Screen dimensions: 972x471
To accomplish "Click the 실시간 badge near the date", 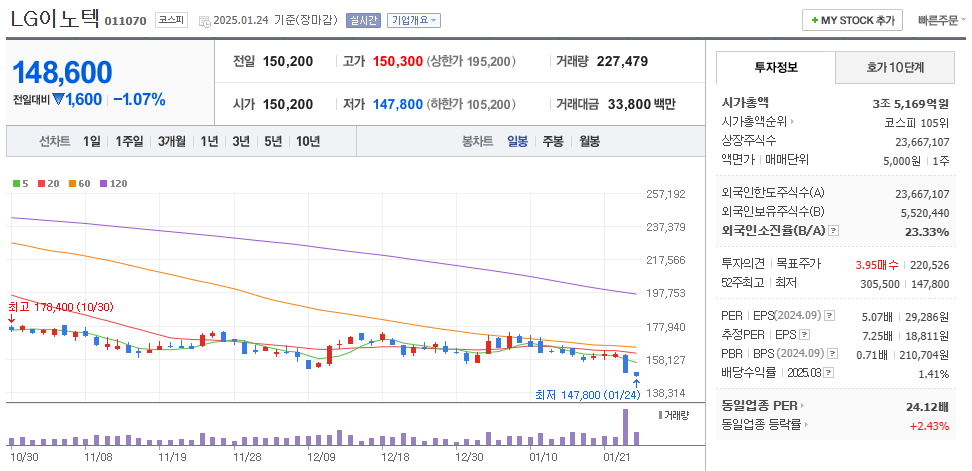I will 363,21.
